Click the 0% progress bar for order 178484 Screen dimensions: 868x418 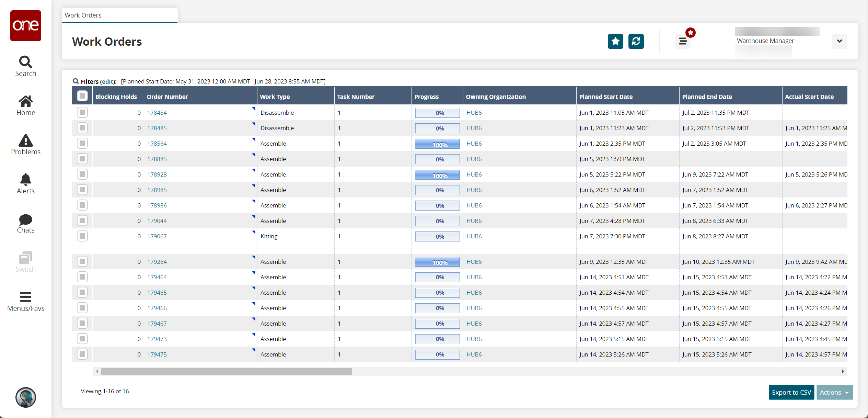pyautogui.click(x=437, y=113)
